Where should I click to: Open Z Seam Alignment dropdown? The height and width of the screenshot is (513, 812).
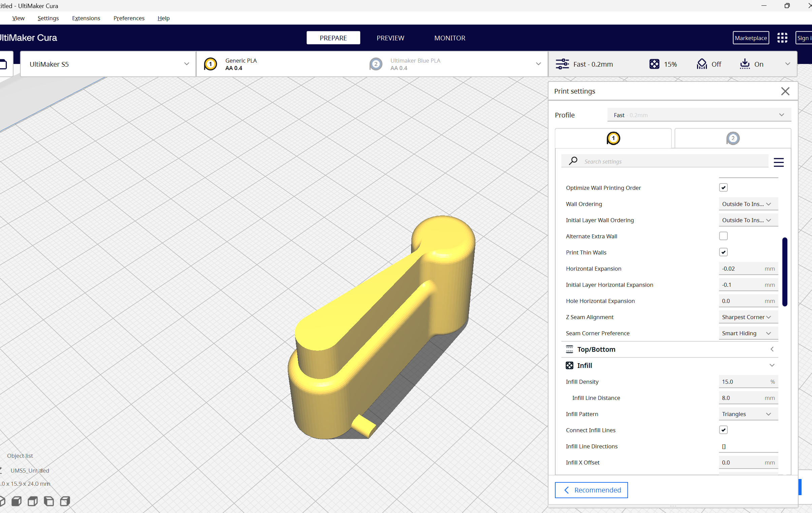[748, 317]
